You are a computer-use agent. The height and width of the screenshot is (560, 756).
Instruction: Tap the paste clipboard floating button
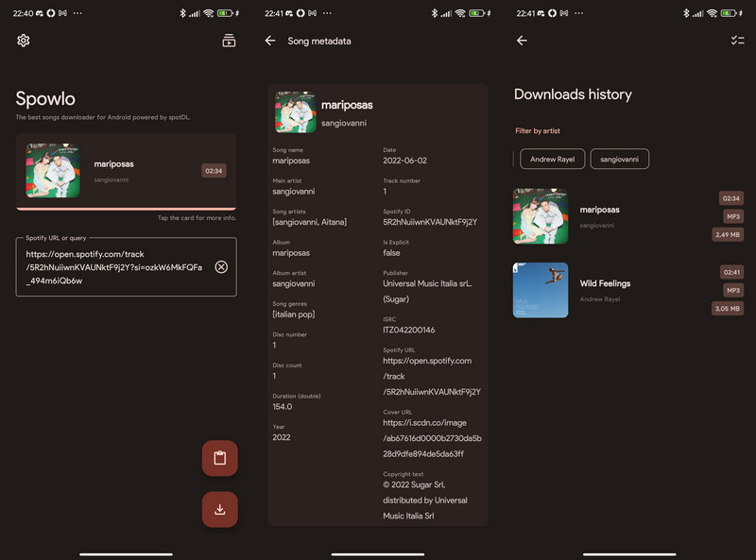pos(220,458)
